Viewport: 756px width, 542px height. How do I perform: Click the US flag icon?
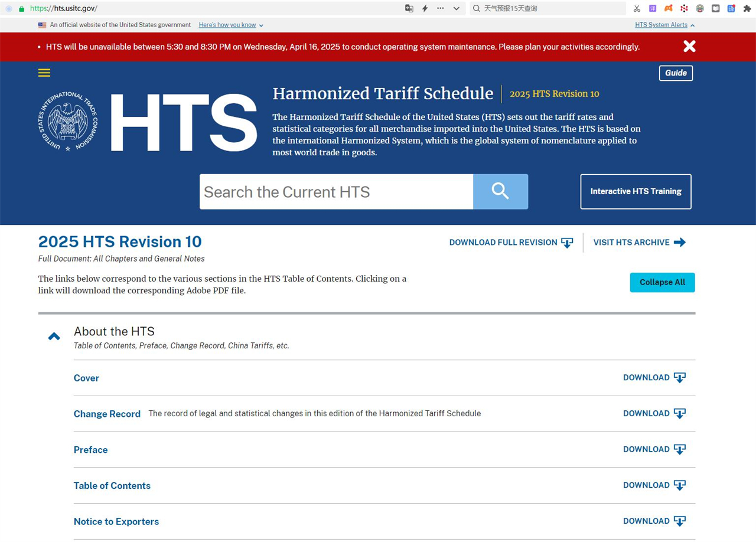tap(42, 25)
